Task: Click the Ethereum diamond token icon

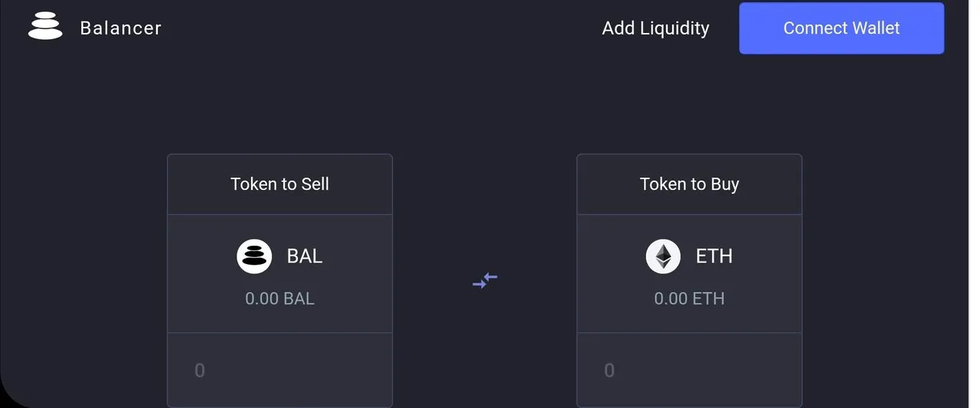Action: (x=663, y=256)
